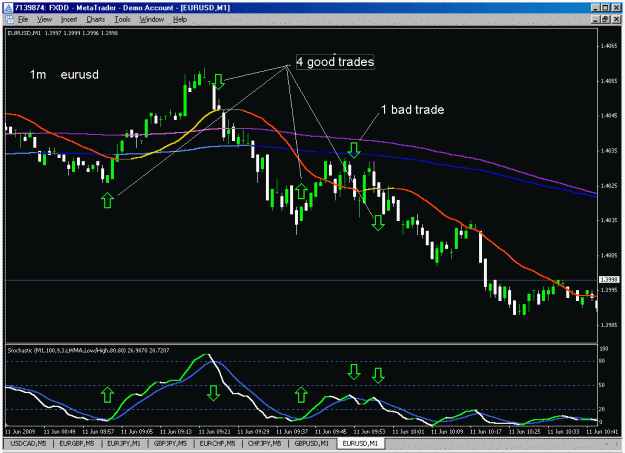This screenshot has width=625, height=453.
Task: Maximize the MetaTrader main window
Action: coord(605,8)
